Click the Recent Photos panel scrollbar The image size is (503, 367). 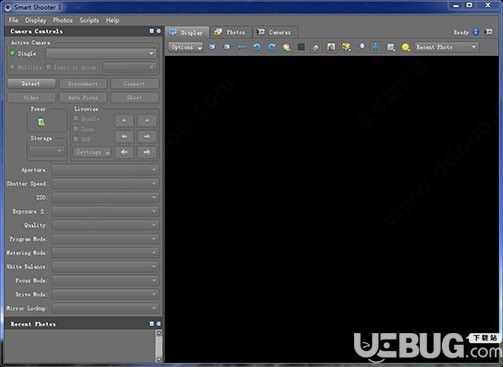[159, 346]
